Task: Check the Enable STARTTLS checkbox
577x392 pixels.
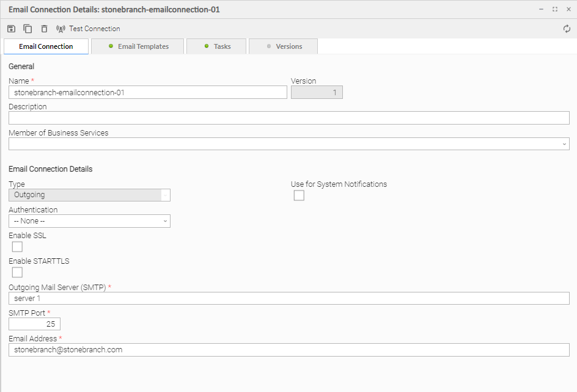Action: [x=17, y=272]
